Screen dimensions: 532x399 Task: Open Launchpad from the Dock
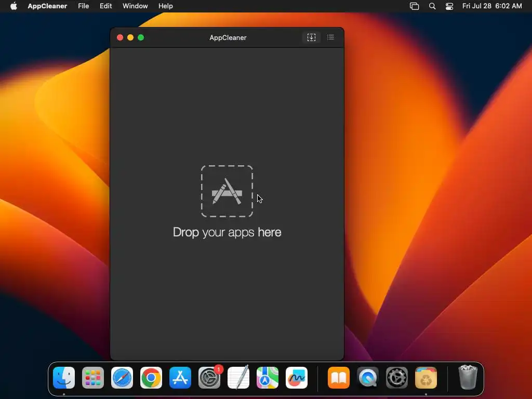coord(93,378)
